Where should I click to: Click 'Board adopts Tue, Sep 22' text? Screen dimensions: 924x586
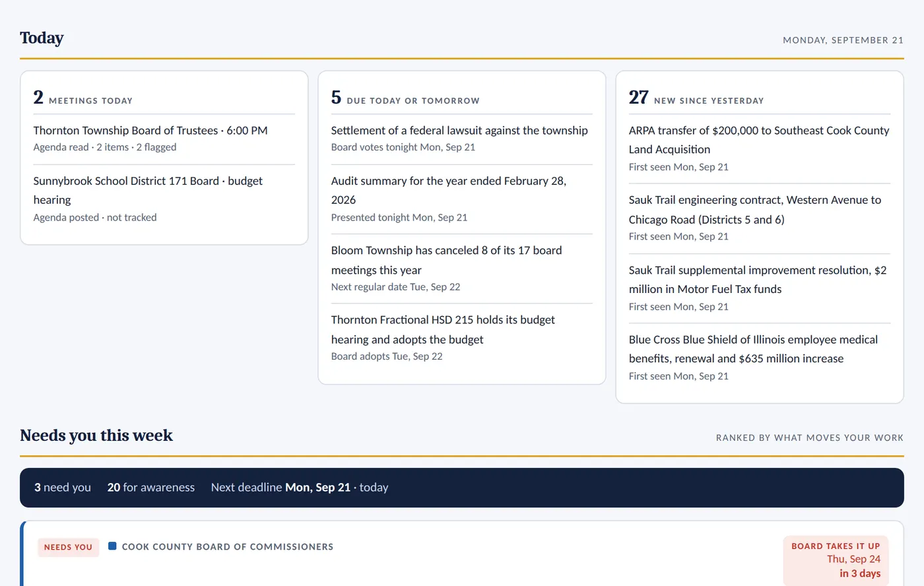coord(387,356)
